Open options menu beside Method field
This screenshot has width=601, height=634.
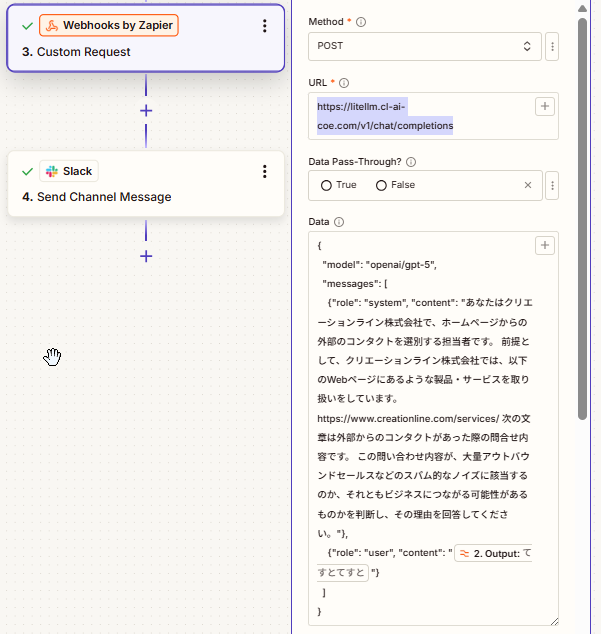click(553, 46)
